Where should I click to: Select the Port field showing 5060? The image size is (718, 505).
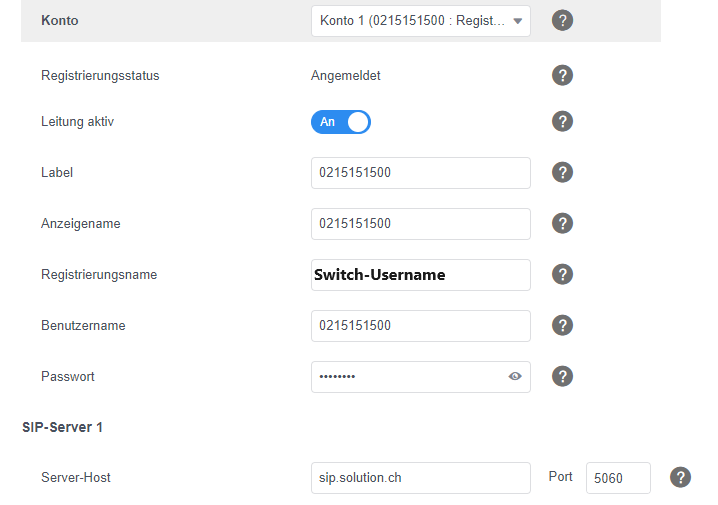(618, 478)
